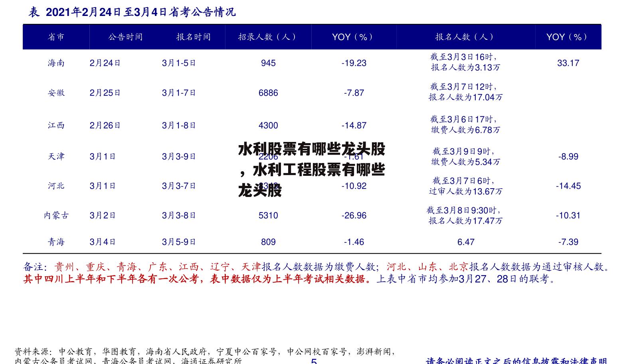Click the '缴费人数为6.78万' entry
This screenshot has height=364, width=623.
[465, 130]
